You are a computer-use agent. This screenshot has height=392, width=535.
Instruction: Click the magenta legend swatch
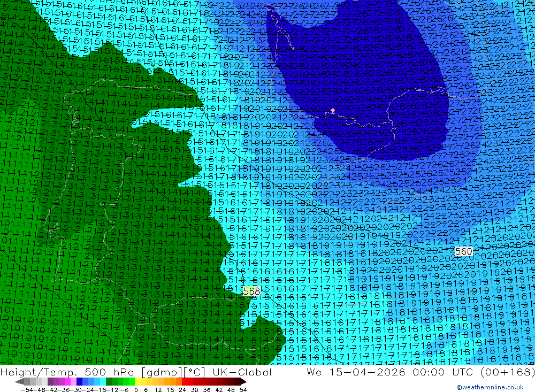67,382
